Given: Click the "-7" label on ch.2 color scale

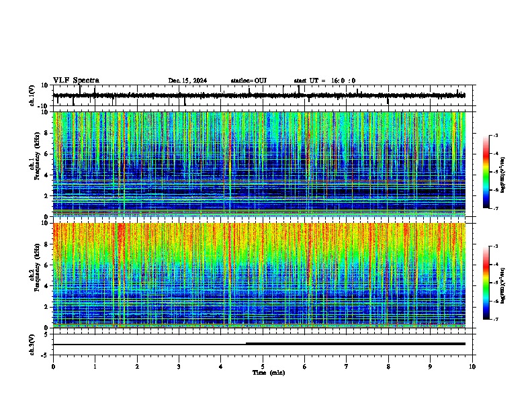Looking at the screenshot, I should coord(496,319).
